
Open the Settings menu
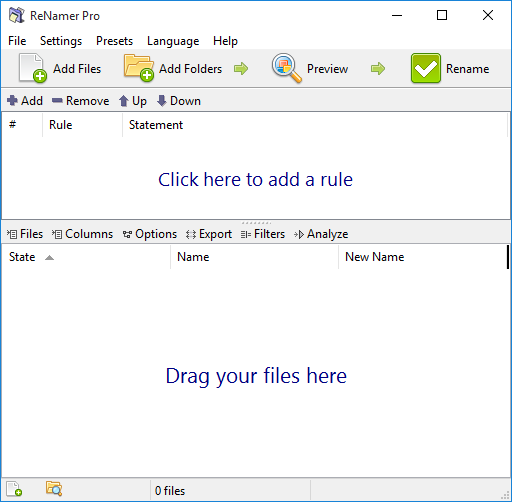tap(61, 41)
